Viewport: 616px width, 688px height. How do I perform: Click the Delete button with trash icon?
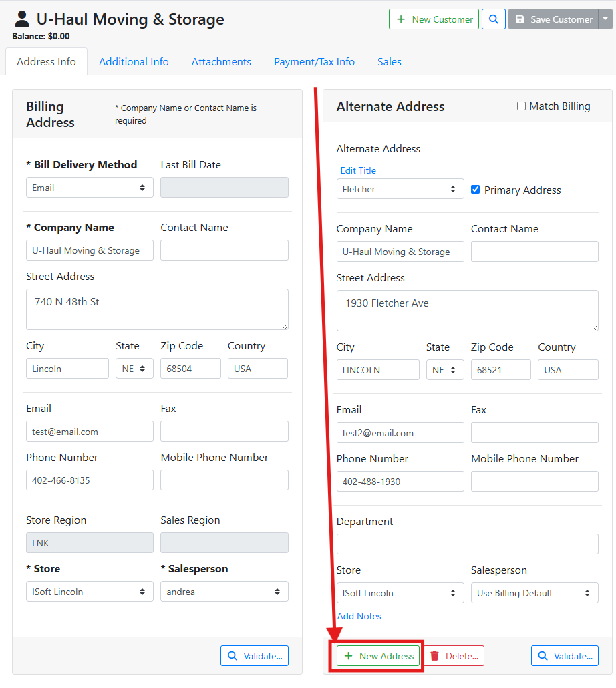(454, 656)
